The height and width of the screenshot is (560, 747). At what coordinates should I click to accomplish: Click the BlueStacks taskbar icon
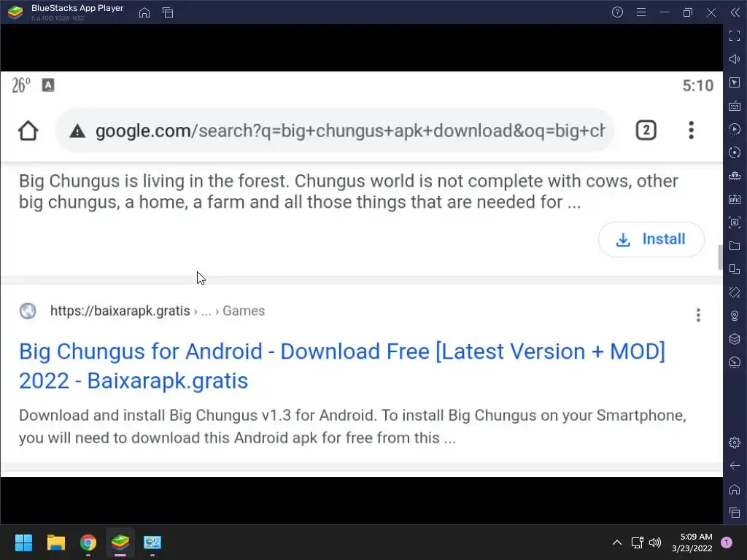click(120, 542)
